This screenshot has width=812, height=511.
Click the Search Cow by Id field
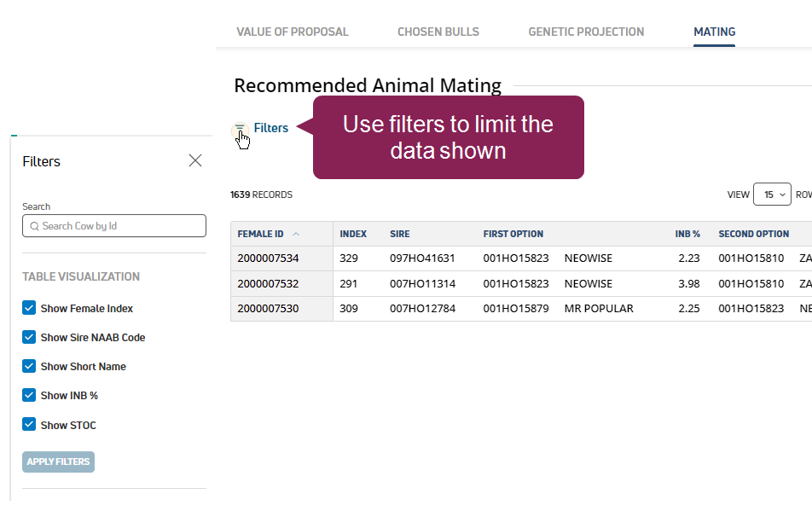114,226
